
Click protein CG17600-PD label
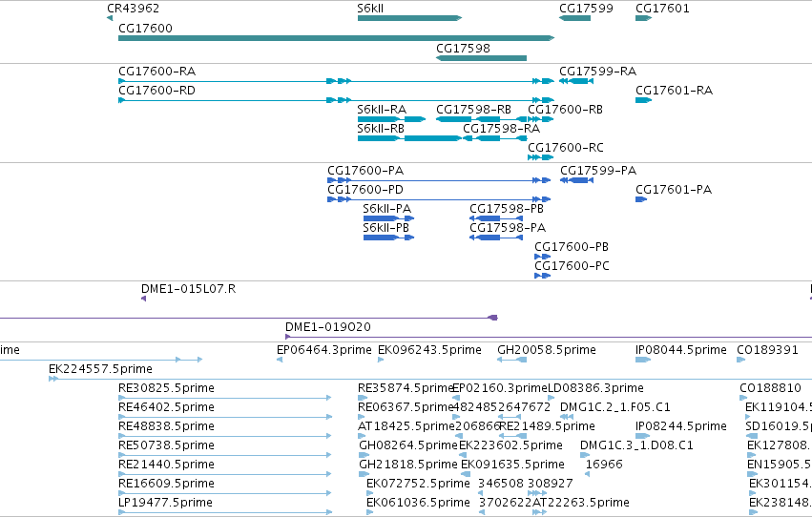tap(365, 190)
